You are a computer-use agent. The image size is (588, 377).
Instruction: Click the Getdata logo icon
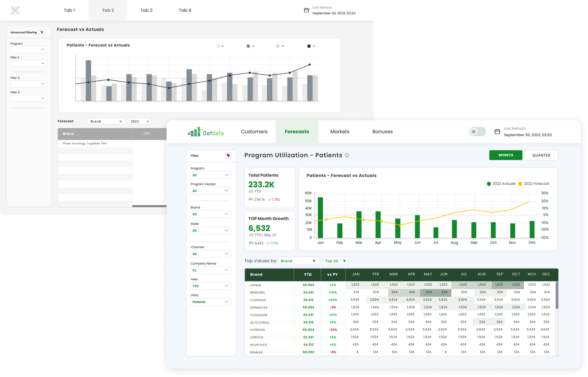pos(194,132)
